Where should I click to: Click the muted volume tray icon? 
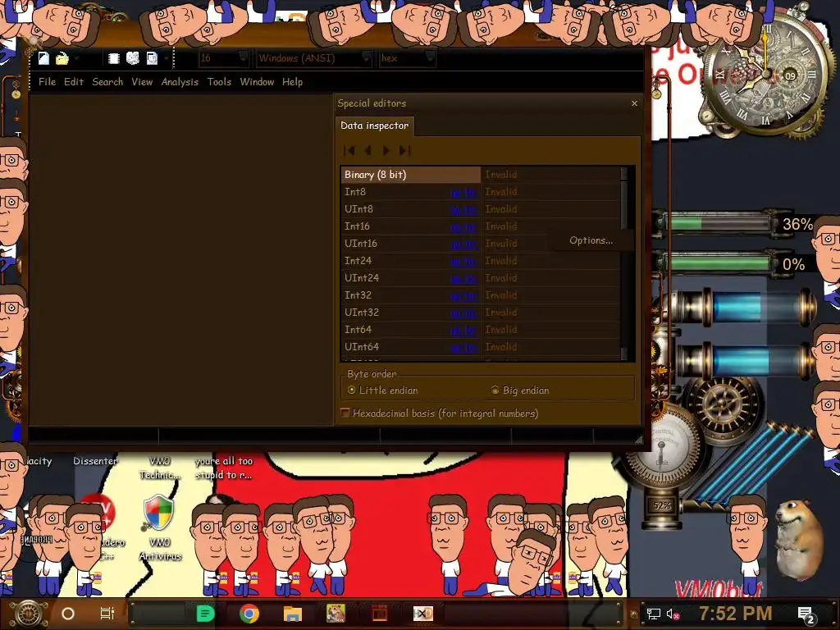[x=673, y=614]
